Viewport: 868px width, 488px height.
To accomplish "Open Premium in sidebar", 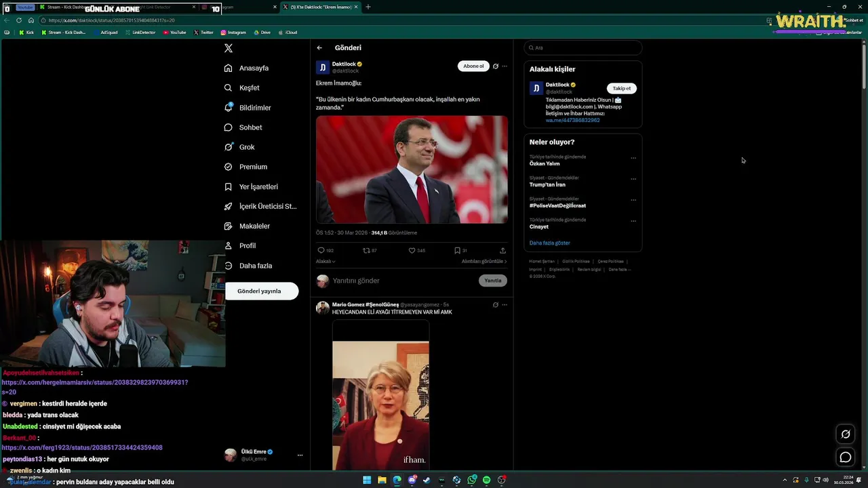I will coord(245,167).
